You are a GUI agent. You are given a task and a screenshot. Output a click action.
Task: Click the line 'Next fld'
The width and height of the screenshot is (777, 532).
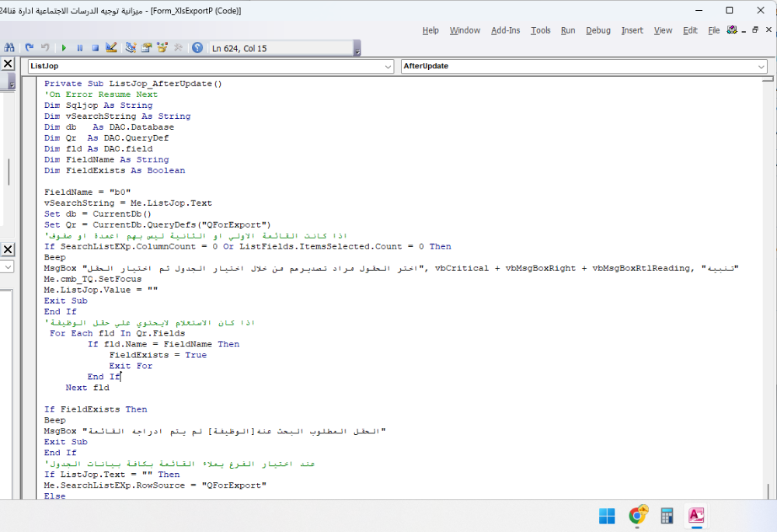pyautogui.click(x=87, y=388)
